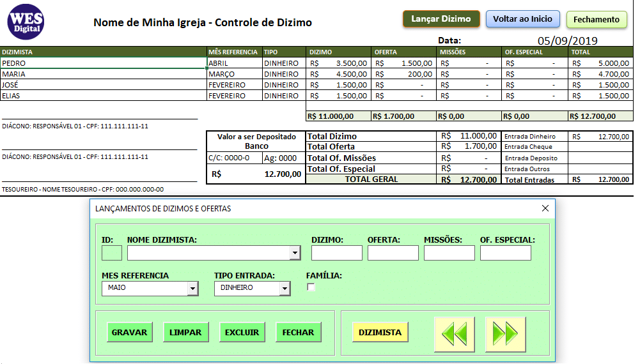Viewport: 640px width, 364px height.
Task: Click the Ag: 0000 agency cell
Action: [284, 158]
